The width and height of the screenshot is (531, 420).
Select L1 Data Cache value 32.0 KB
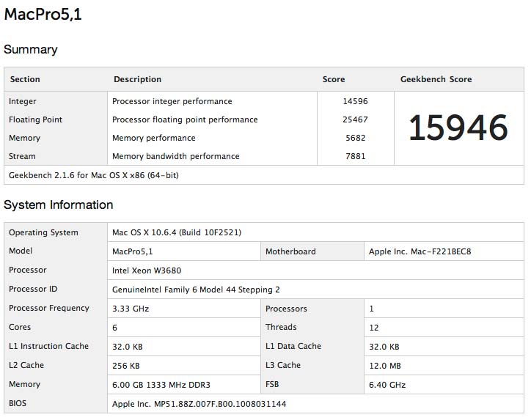pos(384,347)
